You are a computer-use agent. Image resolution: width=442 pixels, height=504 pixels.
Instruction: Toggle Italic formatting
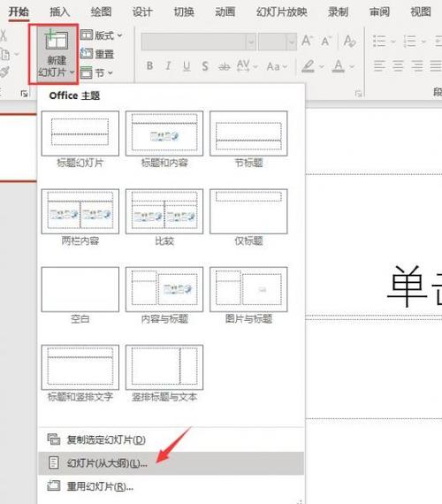coord(168,66)
